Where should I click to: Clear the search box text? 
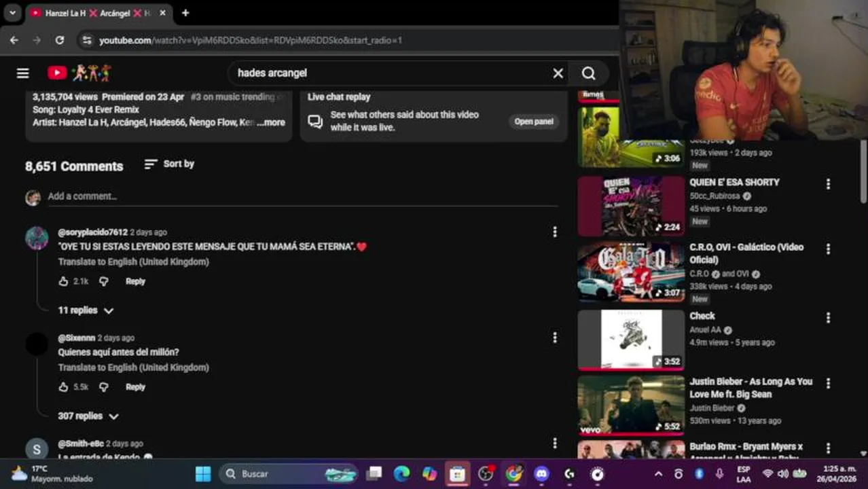[x=558, y=73]
